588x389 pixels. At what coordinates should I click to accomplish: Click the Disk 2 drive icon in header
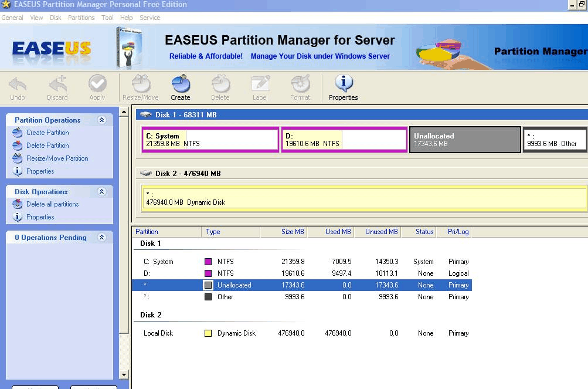(x=146, y=173)
